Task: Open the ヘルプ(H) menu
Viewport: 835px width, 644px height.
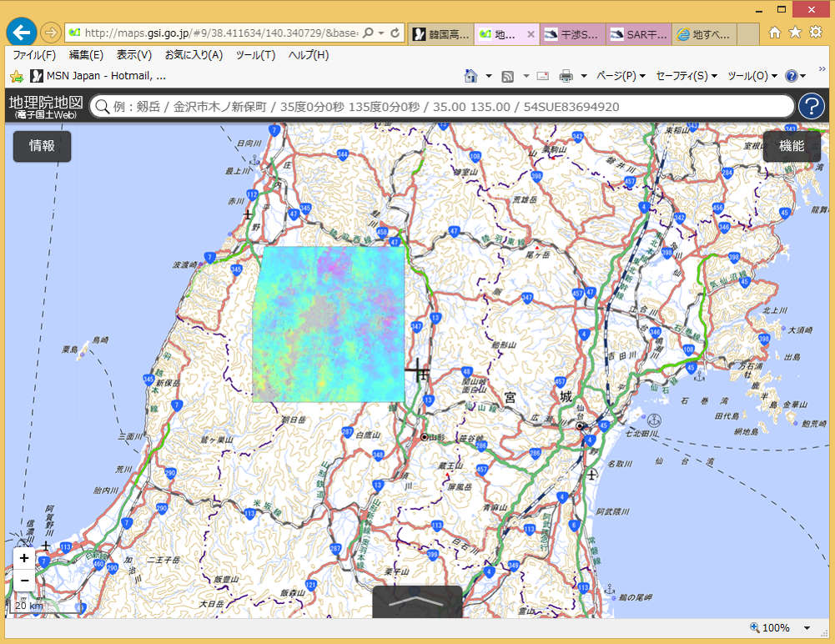Action: click(x=309, y=55)
